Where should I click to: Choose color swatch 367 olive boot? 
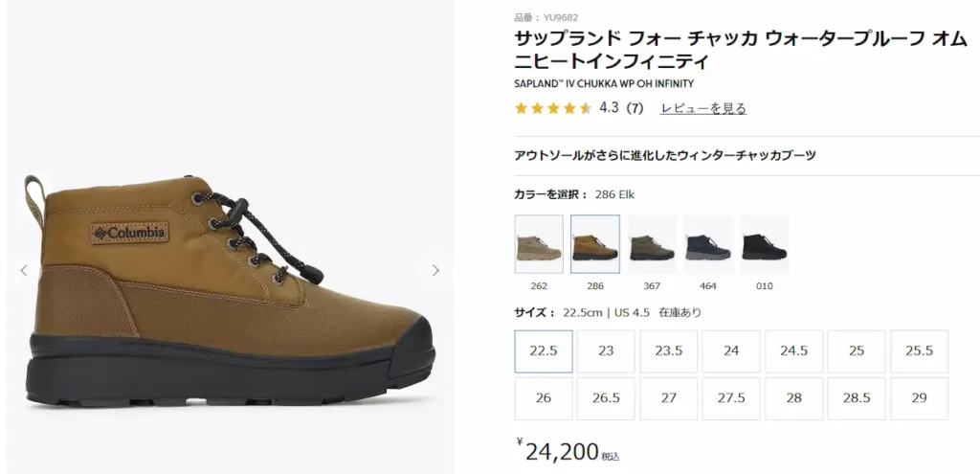pos(652,244)
